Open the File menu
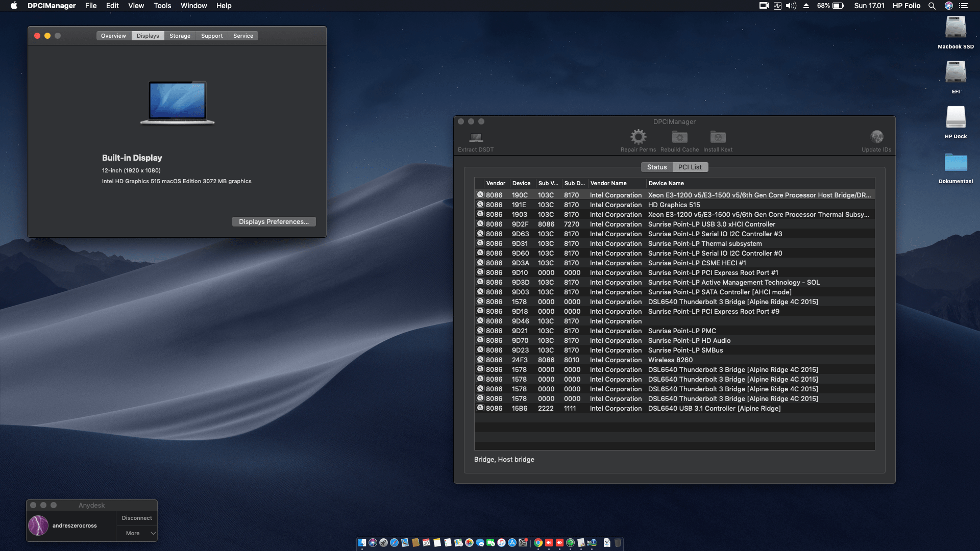The height and width of the screenshot is (551, 980). (91, 6)
